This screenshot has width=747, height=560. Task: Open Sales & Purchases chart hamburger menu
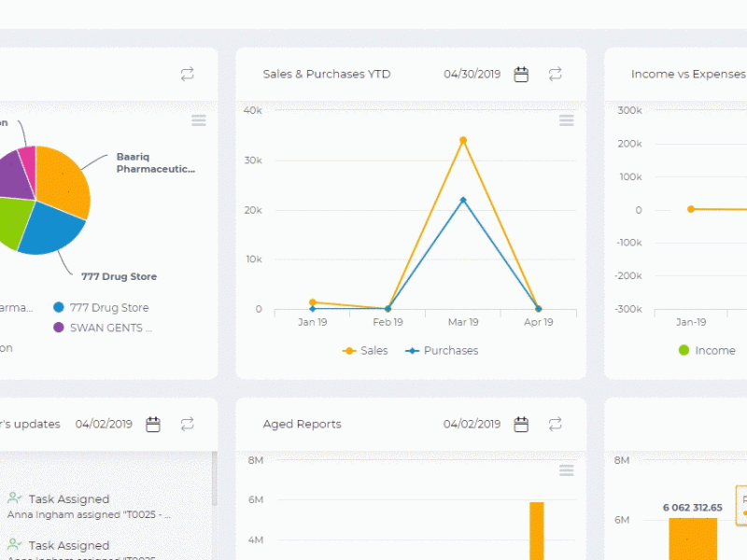click(x=567, y=120)
